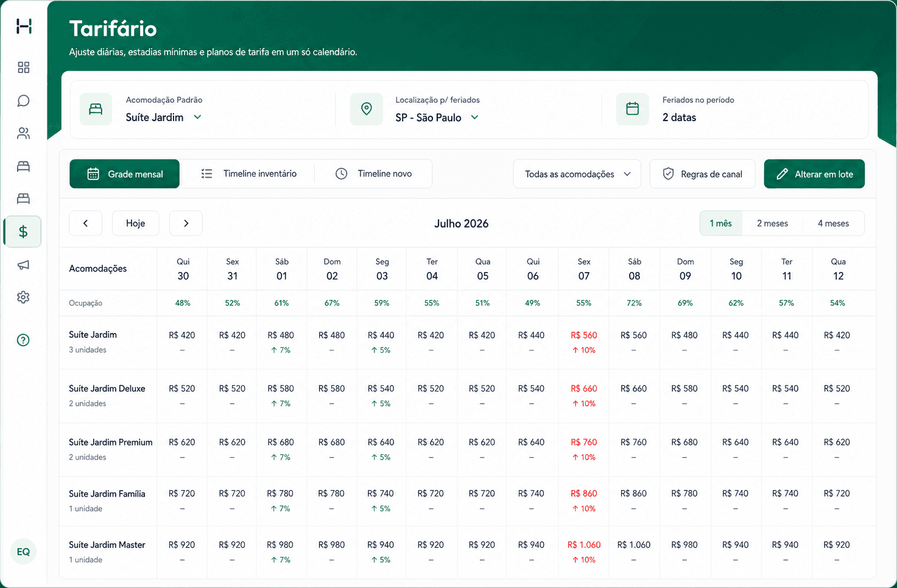Click the map pin location icon
The image size is (897, 588).
point(366,109)
